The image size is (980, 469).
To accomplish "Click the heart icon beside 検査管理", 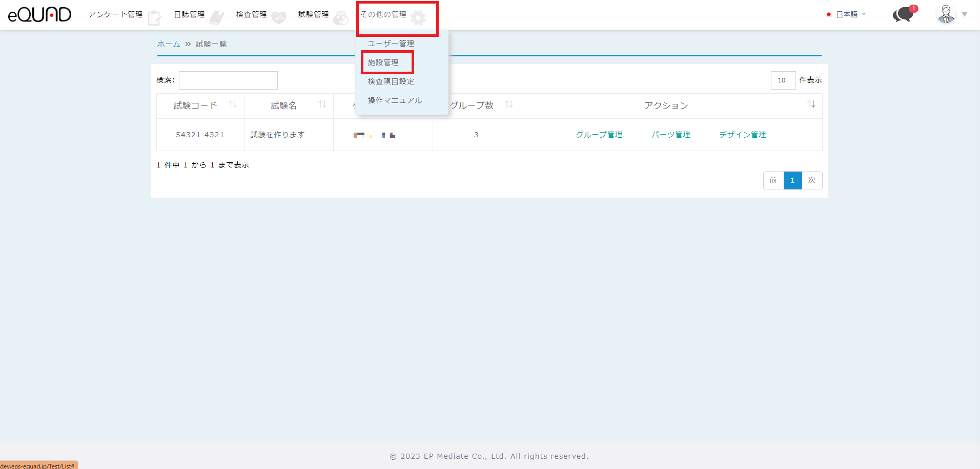I will (x=279, y=18).
